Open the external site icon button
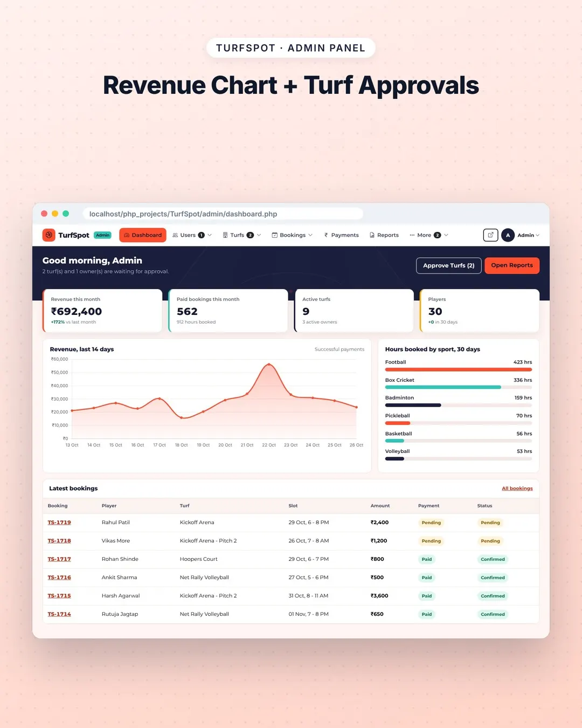Image resolution: width=582 pixels, height=728 pixels. click(x=490, y=235)
